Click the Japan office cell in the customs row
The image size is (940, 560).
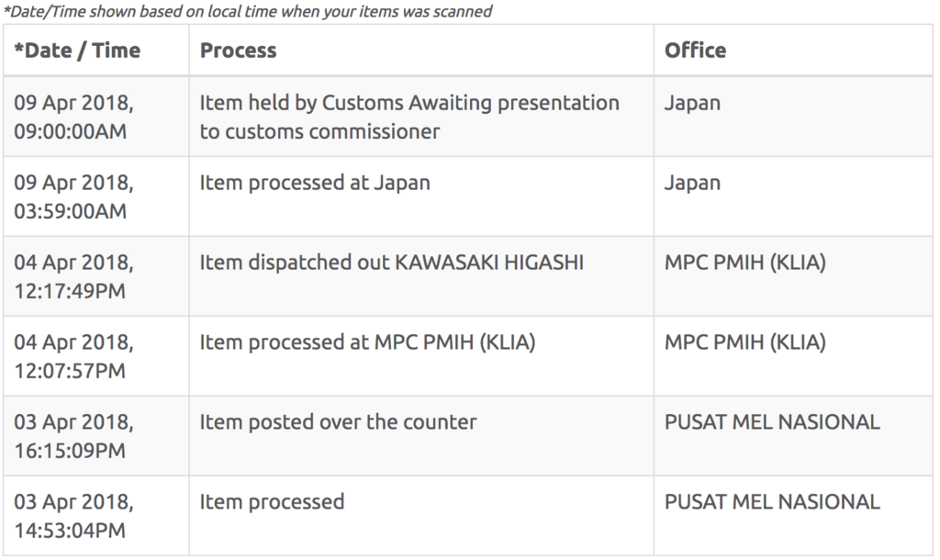click(692, 103)
